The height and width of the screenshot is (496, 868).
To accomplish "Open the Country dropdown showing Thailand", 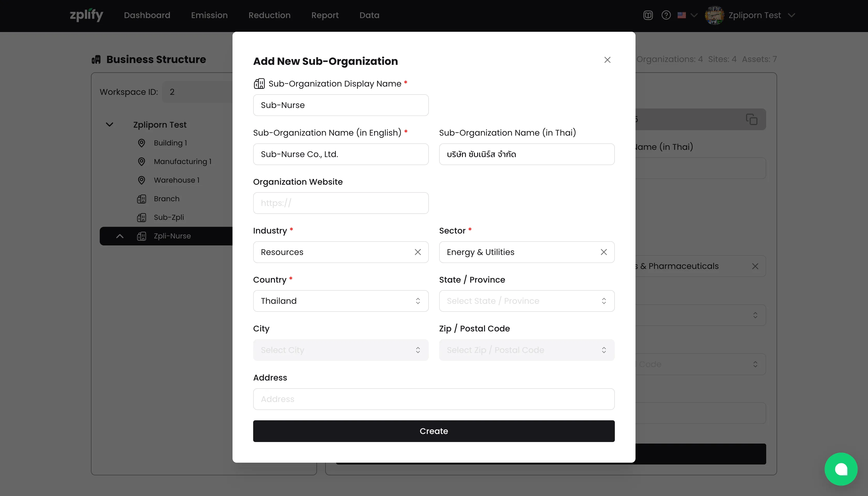I will tap(341, 301).
